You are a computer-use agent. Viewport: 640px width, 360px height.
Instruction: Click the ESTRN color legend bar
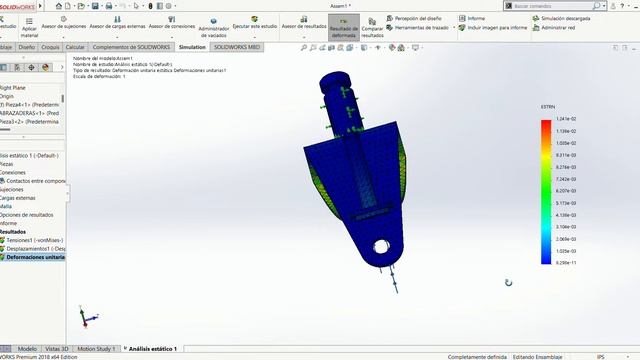(x=546, y=192)
